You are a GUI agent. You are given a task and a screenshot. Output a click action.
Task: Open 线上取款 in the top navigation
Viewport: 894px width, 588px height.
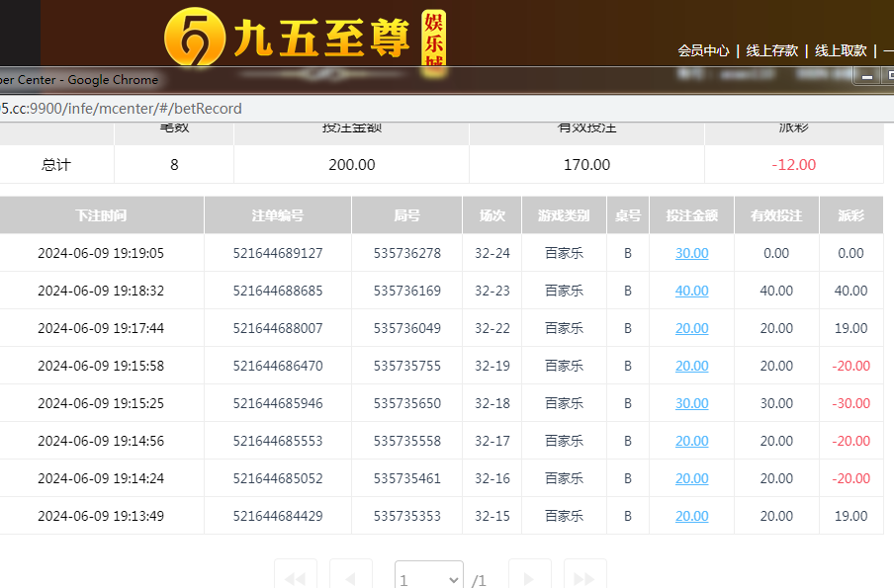841,50
